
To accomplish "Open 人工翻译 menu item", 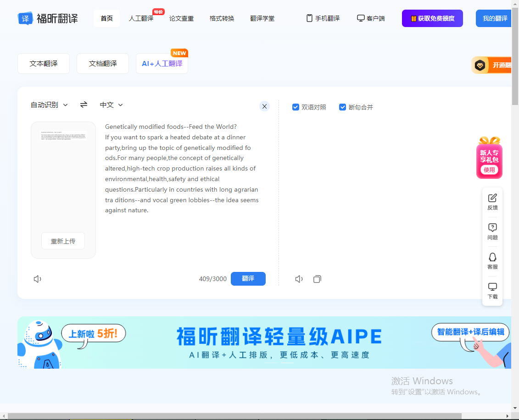I will pyautogui.click(x=141, y=18).
